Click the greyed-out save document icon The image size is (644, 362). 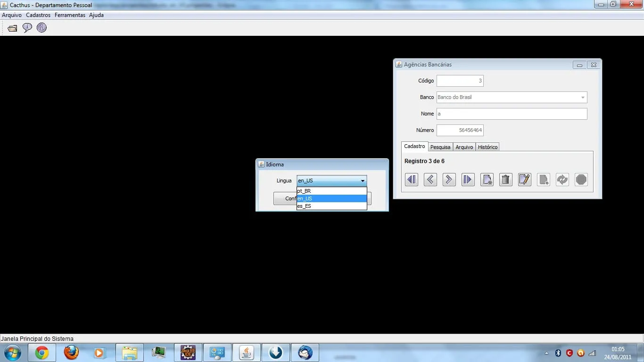[544, 180]
